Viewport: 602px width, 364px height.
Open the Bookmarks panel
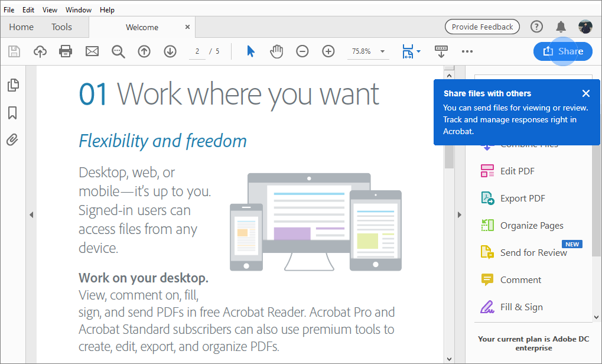click(13, 112)
